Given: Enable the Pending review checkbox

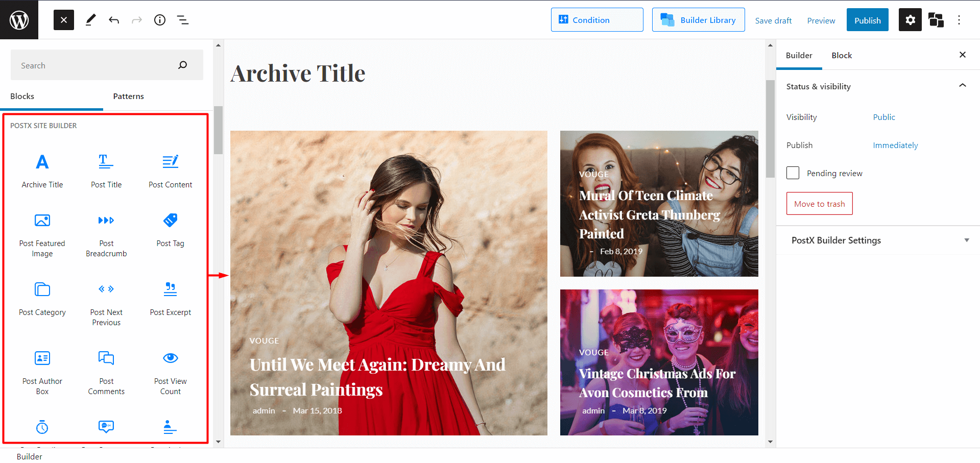Looking at the screenshot, I should pyautogui.click(x=792, y=173).
